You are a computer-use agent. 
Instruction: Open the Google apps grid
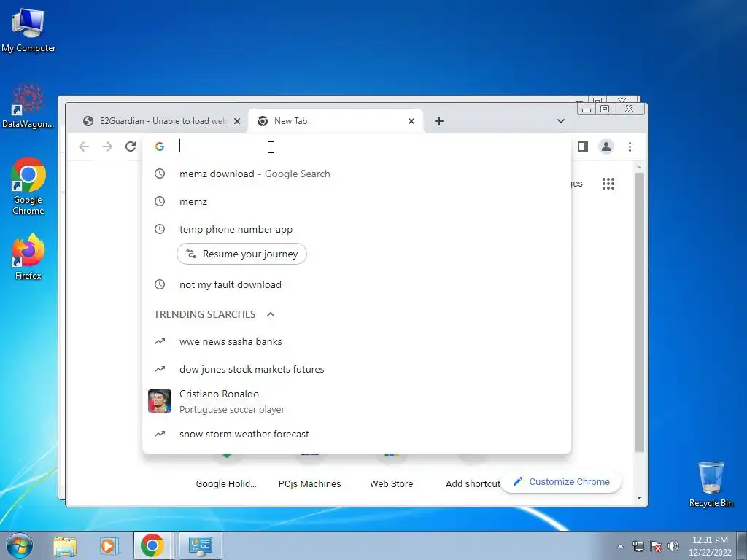click(608, 184)
